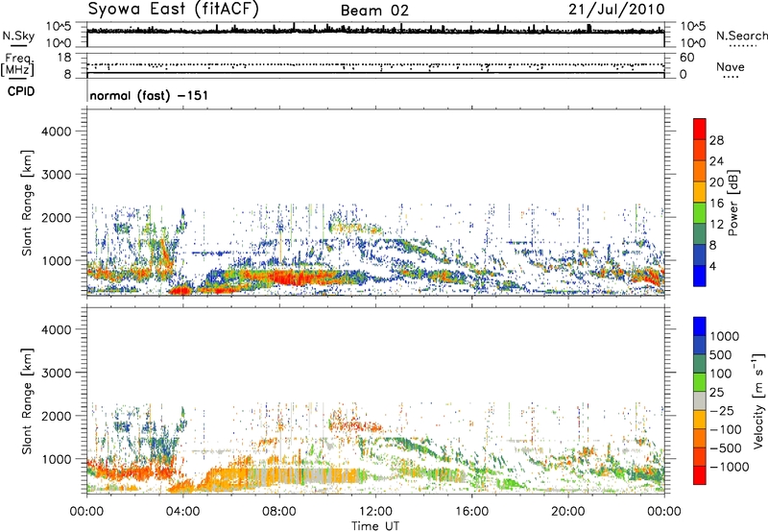768x532 pixels.
Task: Pick the red bottom swatch of the Velocity colorbar
Action: [700, 475]
